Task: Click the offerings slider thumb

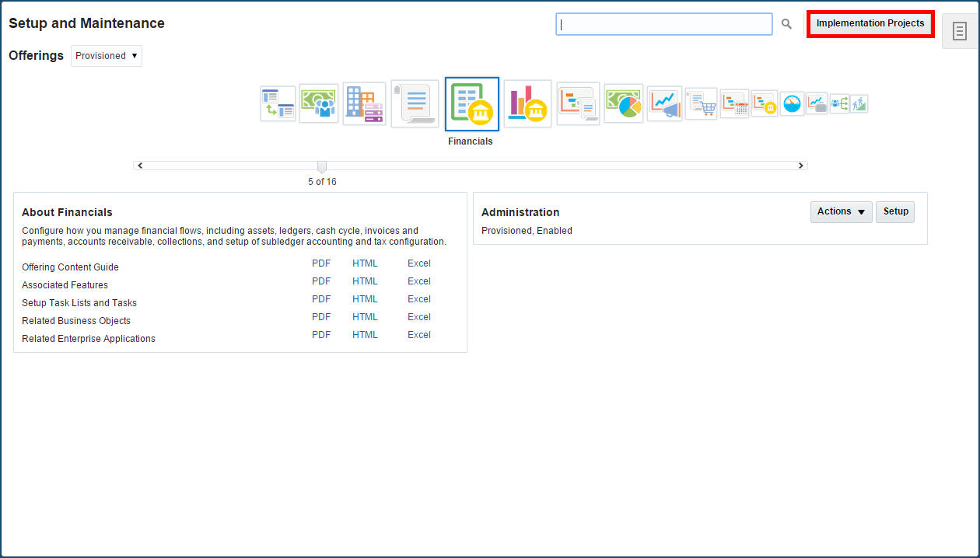Action: pos(322,166)
